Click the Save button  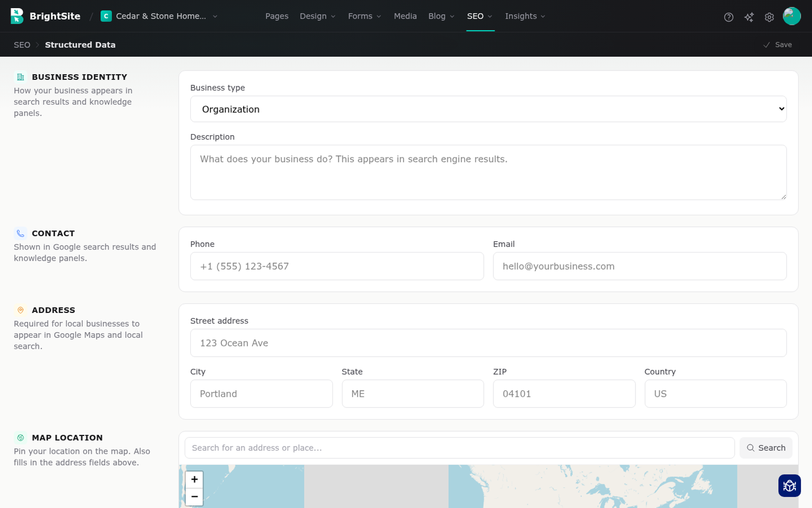[777, 45]
